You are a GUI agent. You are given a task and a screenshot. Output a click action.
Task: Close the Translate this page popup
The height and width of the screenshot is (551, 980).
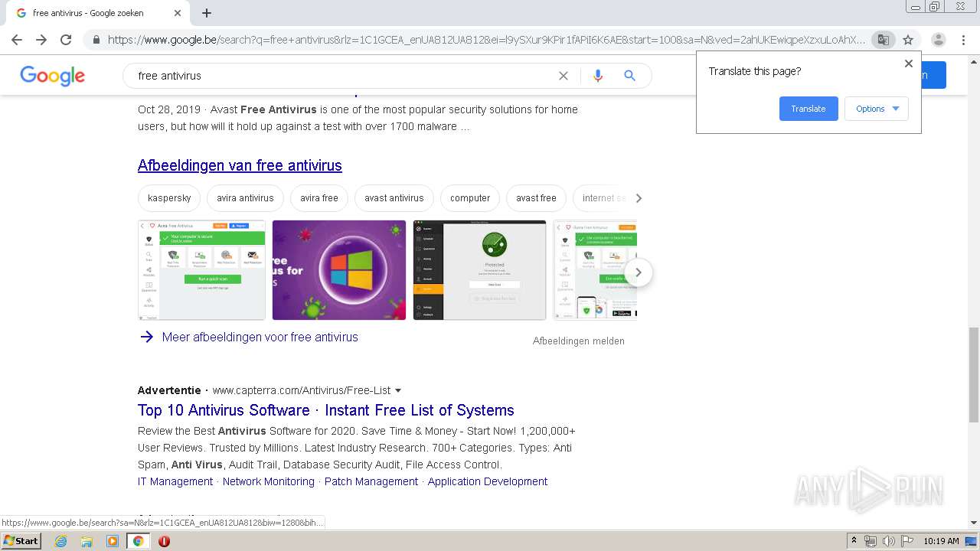(x=909, y=64)
